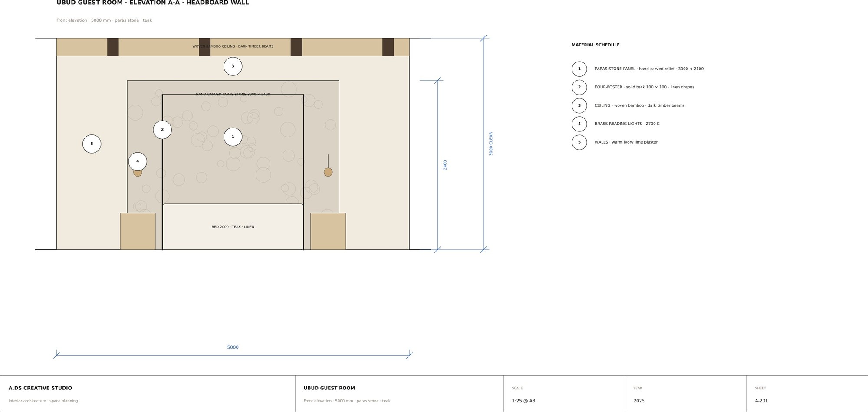This screenshot has height=412, width=868.
Task: Click the 'BED 2000 · TEAK · LINEN' label
Action: (233, 227)
